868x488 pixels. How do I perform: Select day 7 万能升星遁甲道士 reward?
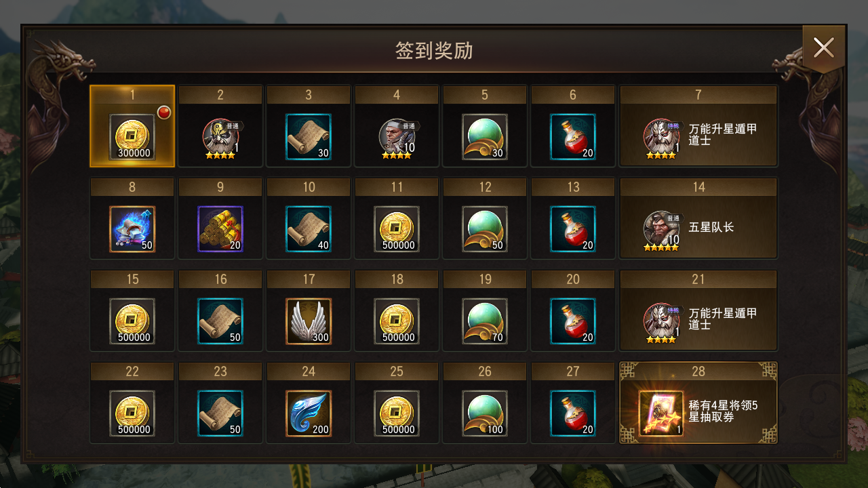click(x=698, y=126)
